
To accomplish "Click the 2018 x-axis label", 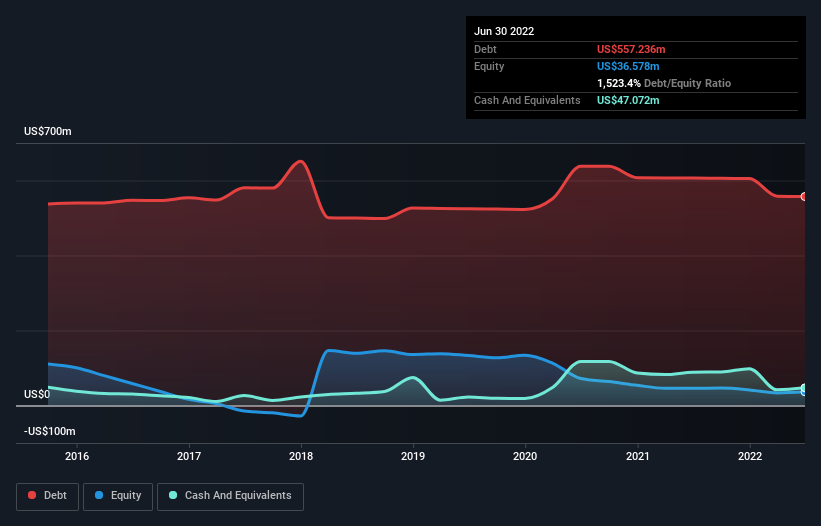I will (x=301, y=456).
